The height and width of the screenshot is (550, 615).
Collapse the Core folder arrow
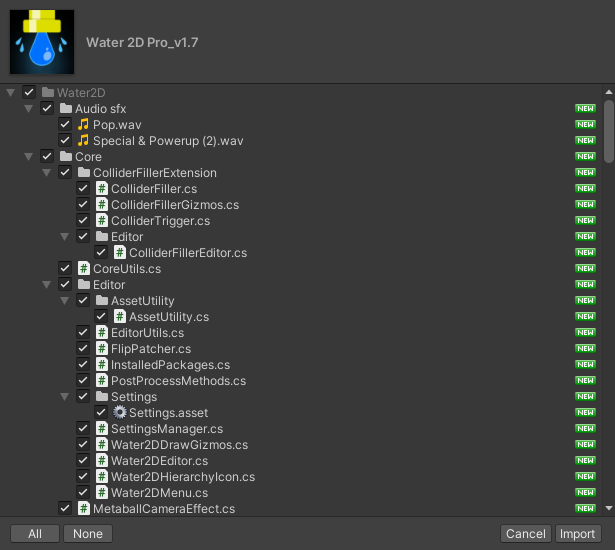[x=29, y=157]
